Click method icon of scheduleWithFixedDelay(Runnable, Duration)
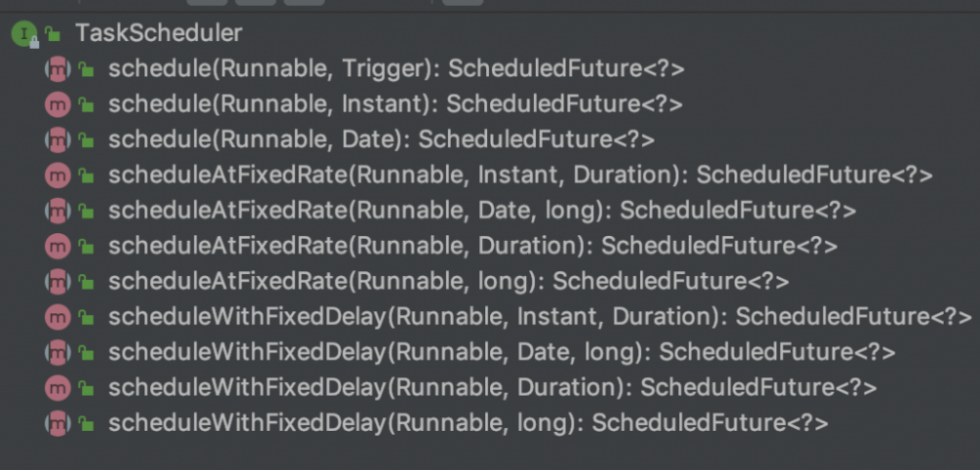This screenshot has height=470, width=980. (58, 388)
